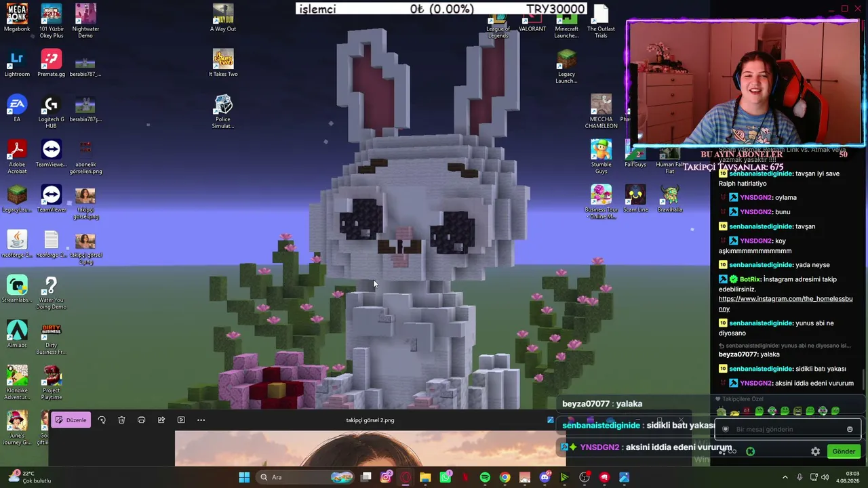Select the Dirty Business desktop shortcut
This screenshot has width=868, height=488.
tap(51, 338)
